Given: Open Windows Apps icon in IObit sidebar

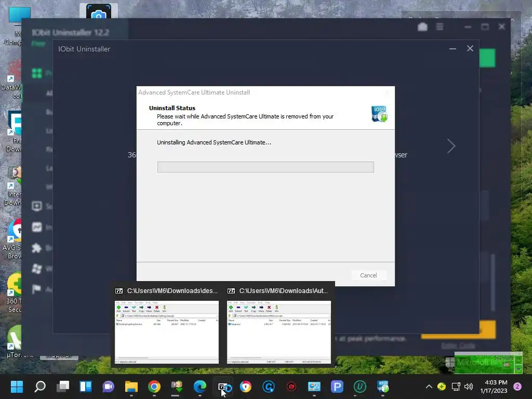Looking at the screenshot, I should click(x=37, y=269).
